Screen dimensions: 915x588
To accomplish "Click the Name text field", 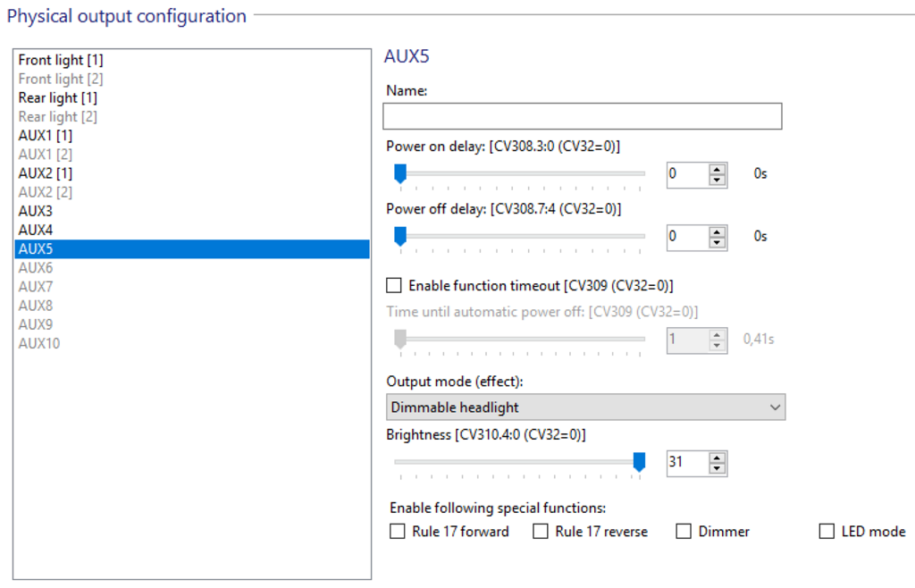I will [582, 116].
